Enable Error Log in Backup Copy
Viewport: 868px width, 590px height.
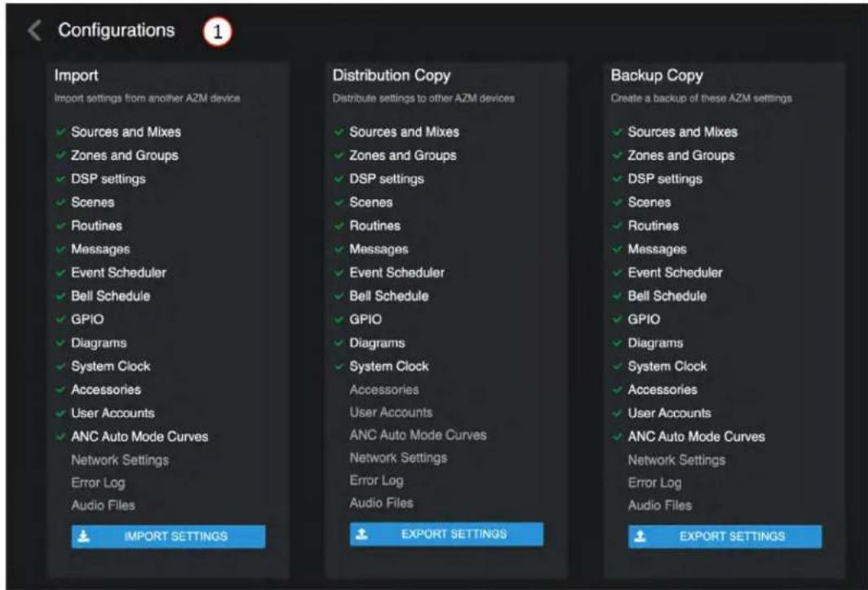pyautogui.click(x=655, y=482)
